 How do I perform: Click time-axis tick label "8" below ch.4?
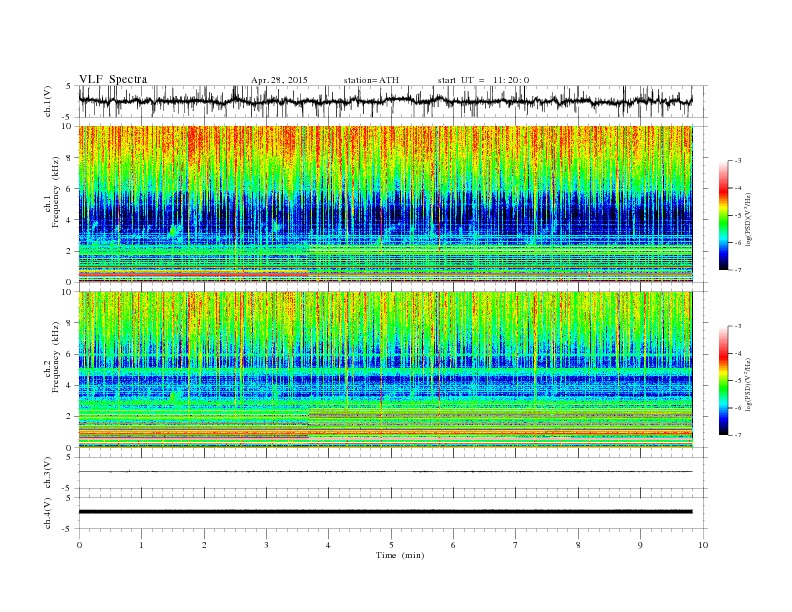tap(578, 545)
